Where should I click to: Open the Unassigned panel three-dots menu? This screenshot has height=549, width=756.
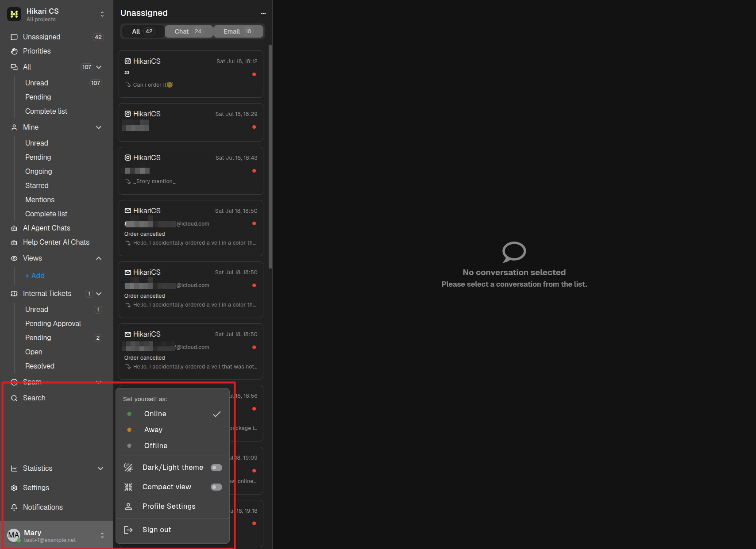click(263, 13)
